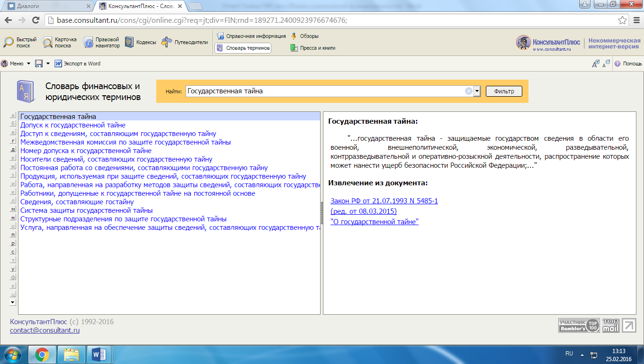Click the КонсультантПлюс logo

coord(548,43)
